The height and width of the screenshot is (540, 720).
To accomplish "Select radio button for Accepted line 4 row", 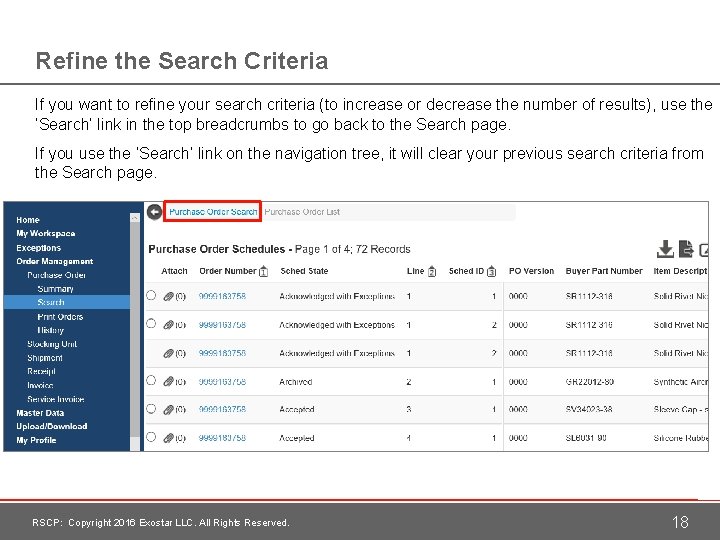I will pyautogui.click(x=151, y=437).
